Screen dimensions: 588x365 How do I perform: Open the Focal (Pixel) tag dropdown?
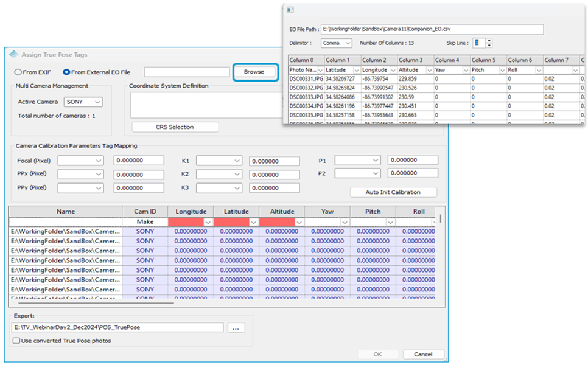[80, 161]
